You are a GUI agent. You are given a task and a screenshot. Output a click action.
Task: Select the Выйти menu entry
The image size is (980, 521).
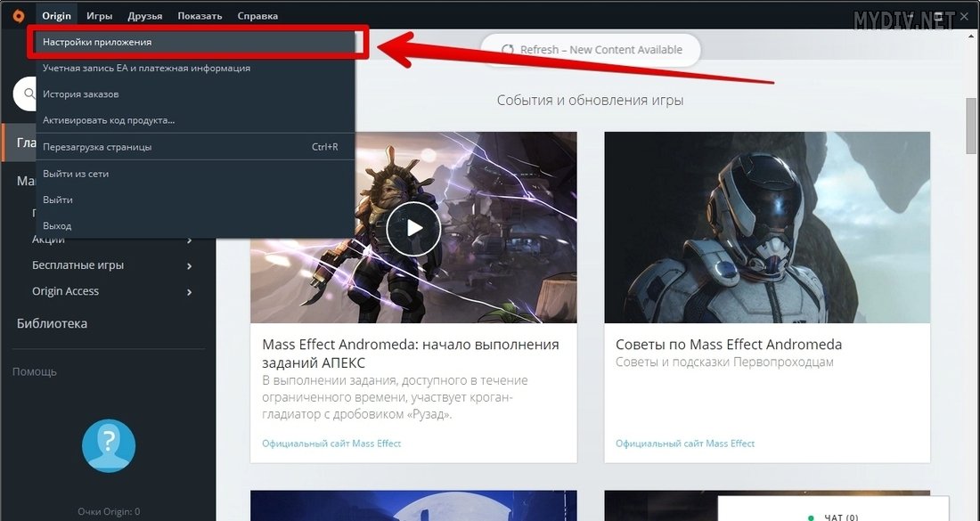pyautogui.click(x=196, y=199)
